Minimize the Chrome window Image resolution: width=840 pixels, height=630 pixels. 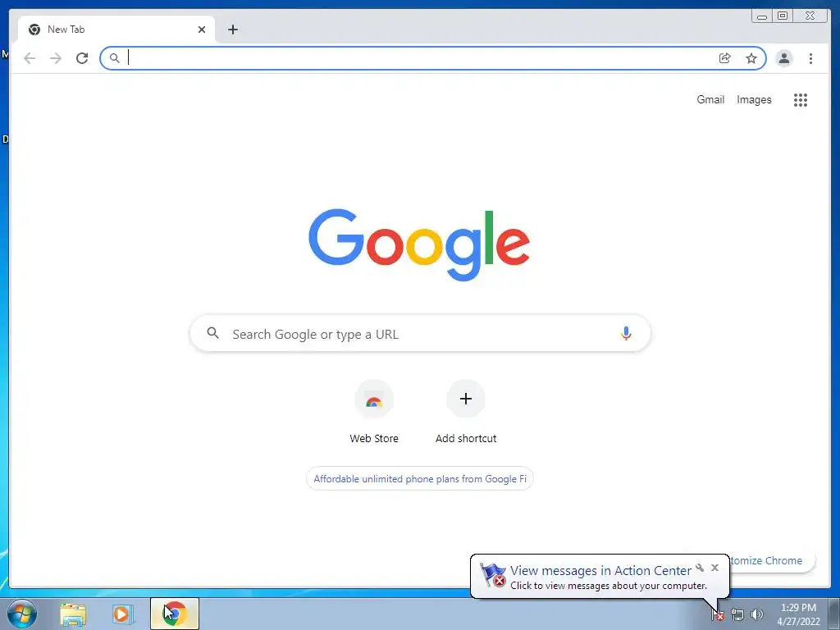pos(762,16)
